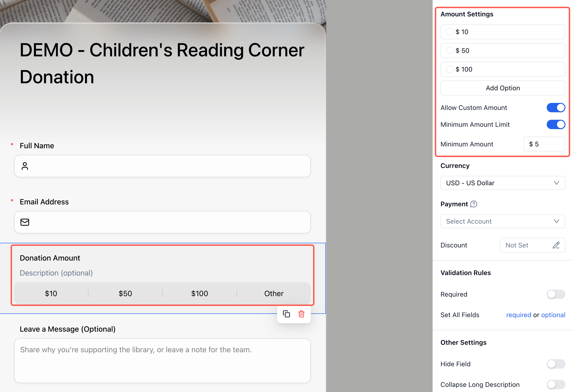The image size is (572, 392).
Task: Open the USD - US Dollar currency dropdown
Action: (x=502, y=183)
